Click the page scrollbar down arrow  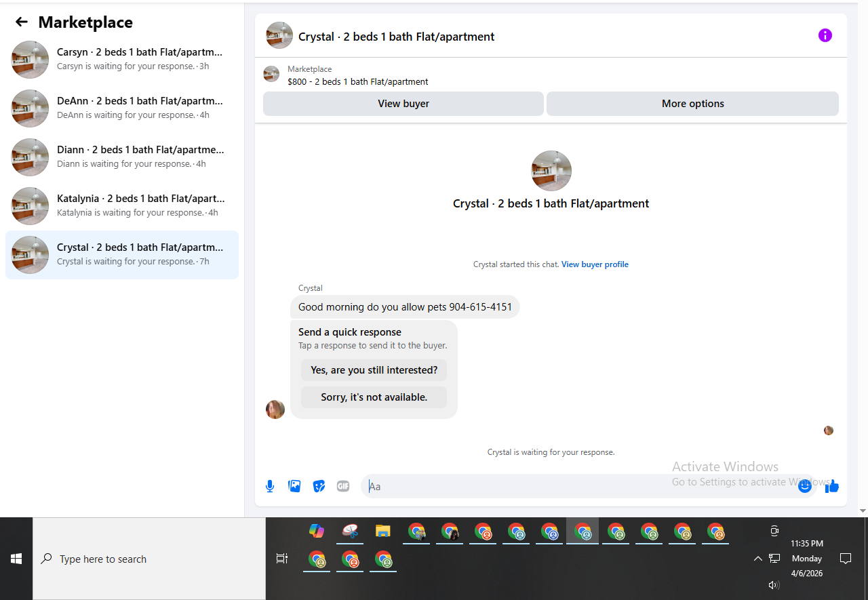[x=863, y=511]
